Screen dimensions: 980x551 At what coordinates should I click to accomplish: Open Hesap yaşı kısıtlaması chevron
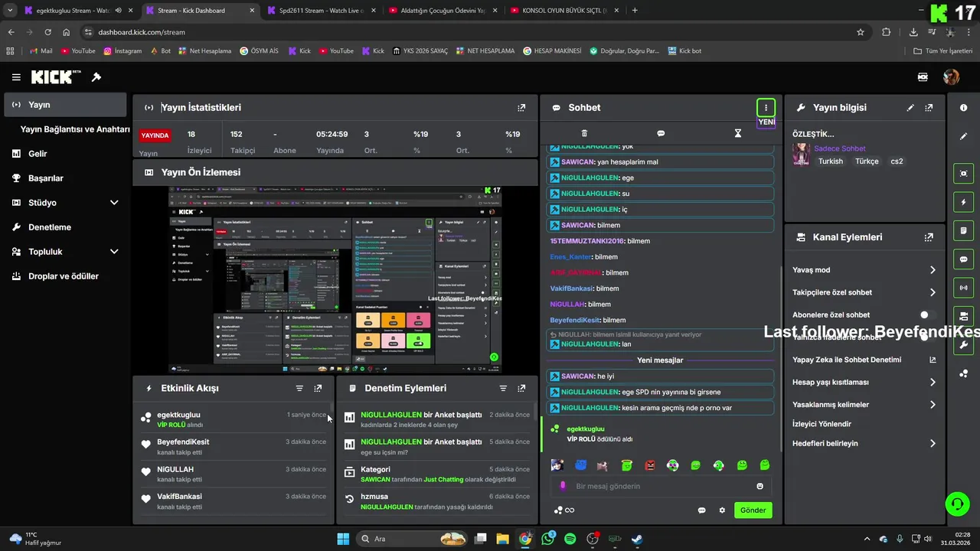pyautogui.click(x=933, y=382)
